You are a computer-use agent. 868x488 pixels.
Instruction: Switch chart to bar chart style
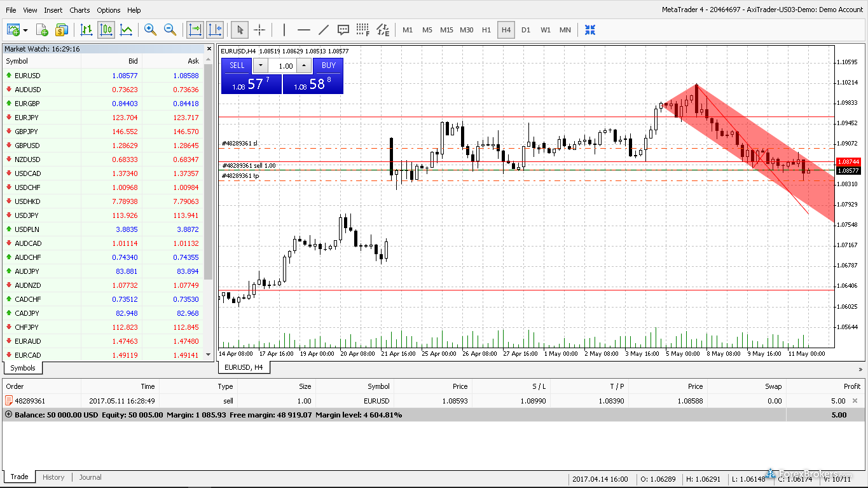click(86, 30)
